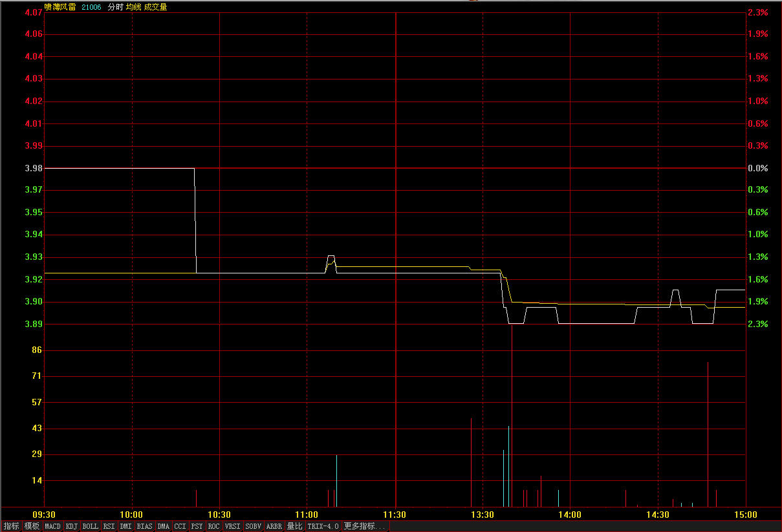The image size is (782, 532).
Task: Click the 0.0% percentage axis label
Action: point(757,168)
